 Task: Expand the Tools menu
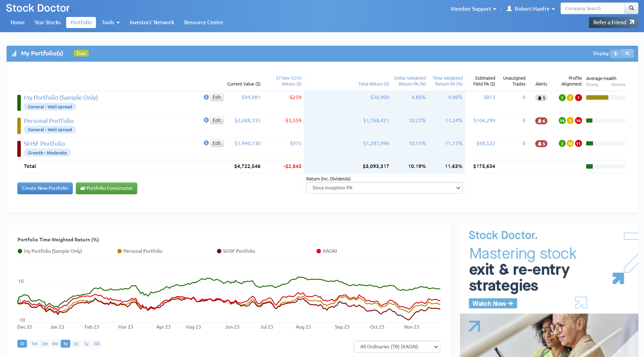[x=111, y=22]
